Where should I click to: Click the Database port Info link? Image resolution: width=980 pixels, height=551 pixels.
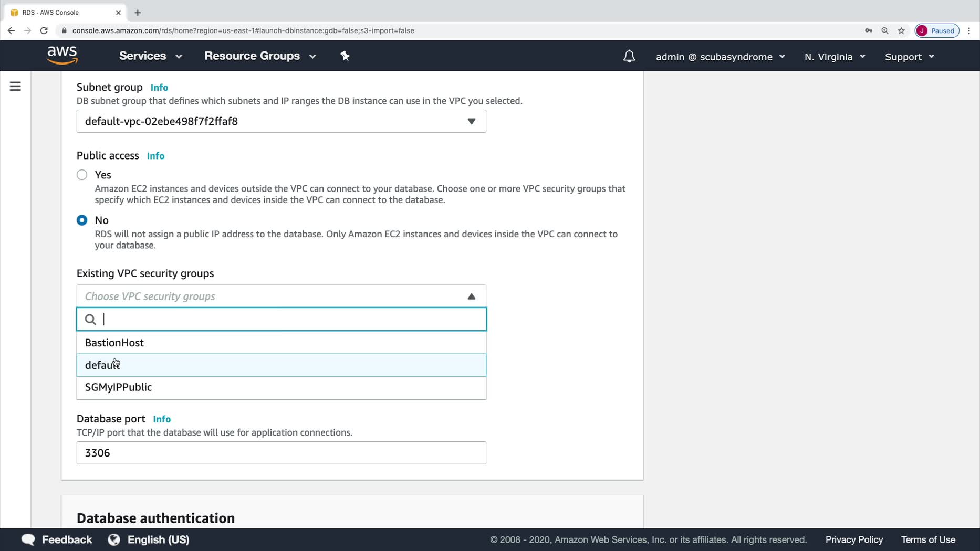click(x=162, y=419)
